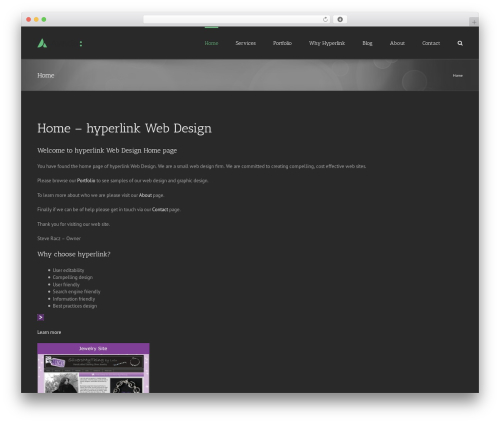Follow the About link in the paragraph
The image size is (500, 423).
(145, 195)
